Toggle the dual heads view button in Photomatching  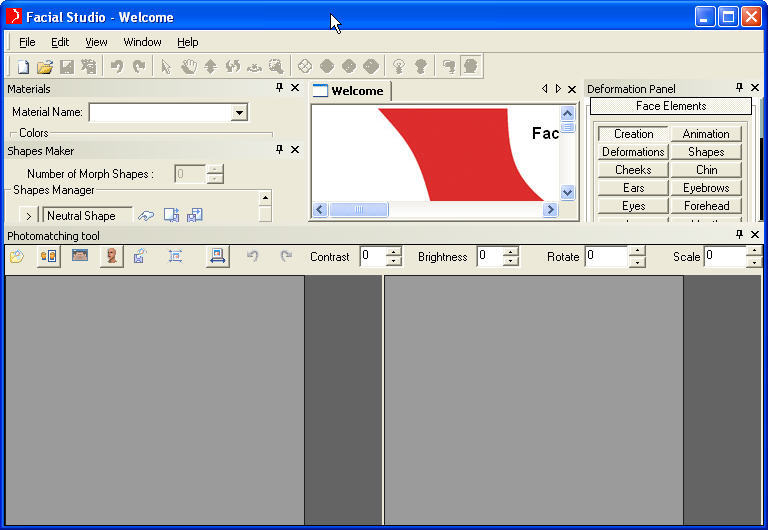coord(48,256)
